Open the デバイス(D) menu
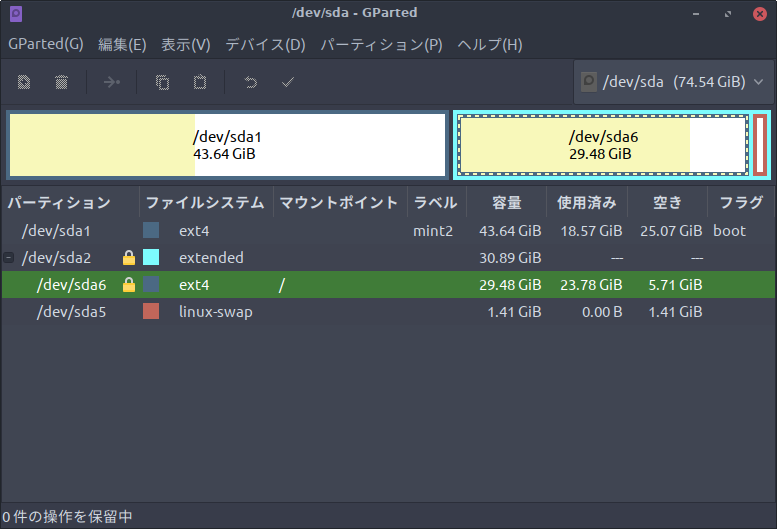 pos(266,45)
